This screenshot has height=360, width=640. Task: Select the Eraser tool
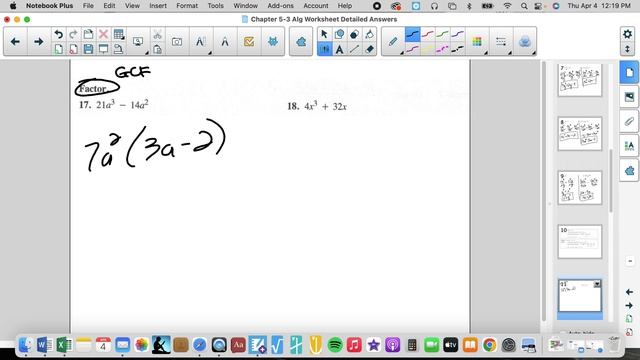pos(369,49)
